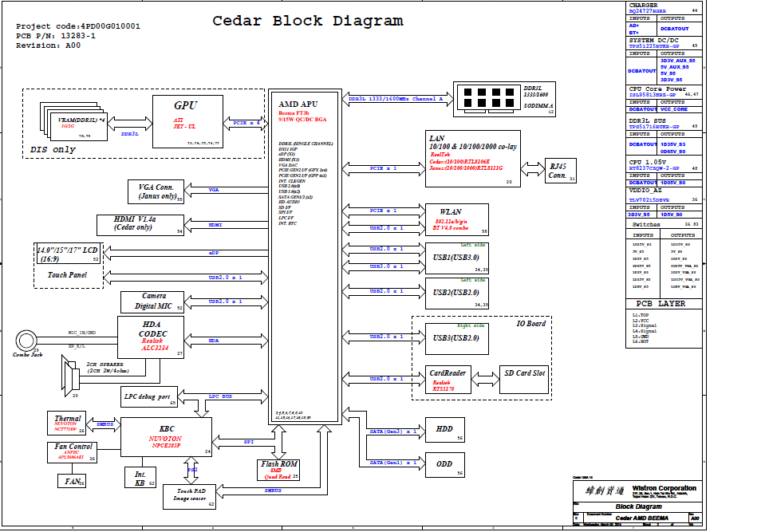
Task: Select the CardReader block
Action: [x=448, y=380]
